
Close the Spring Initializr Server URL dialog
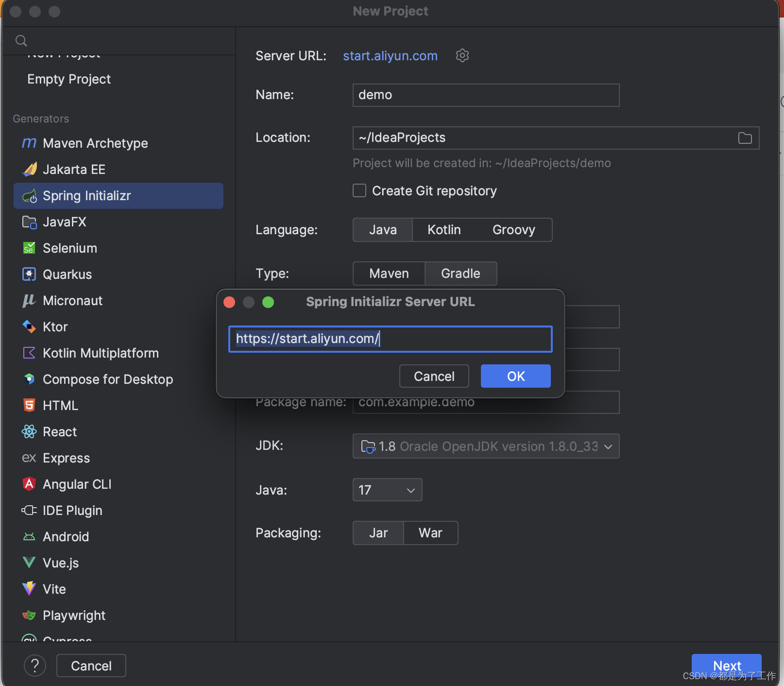click(x=229, y=302)
